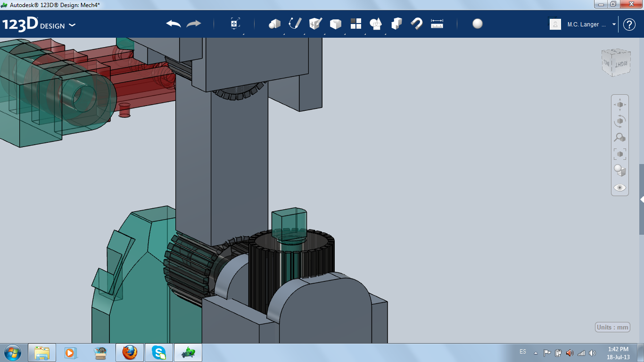Viewport: 644px width, 362px height.
Task: Open the Material sphere tool
Action: 478,24
